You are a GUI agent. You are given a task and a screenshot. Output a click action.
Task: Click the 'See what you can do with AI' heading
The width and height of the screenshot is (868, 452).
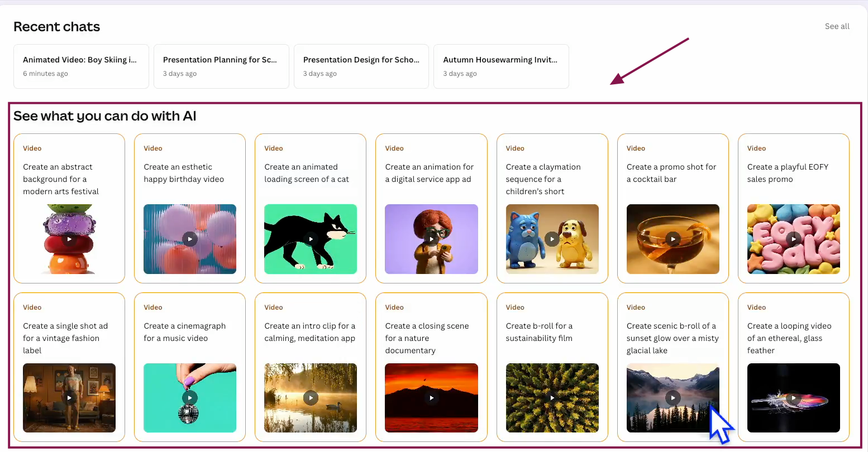click(105, 116)
